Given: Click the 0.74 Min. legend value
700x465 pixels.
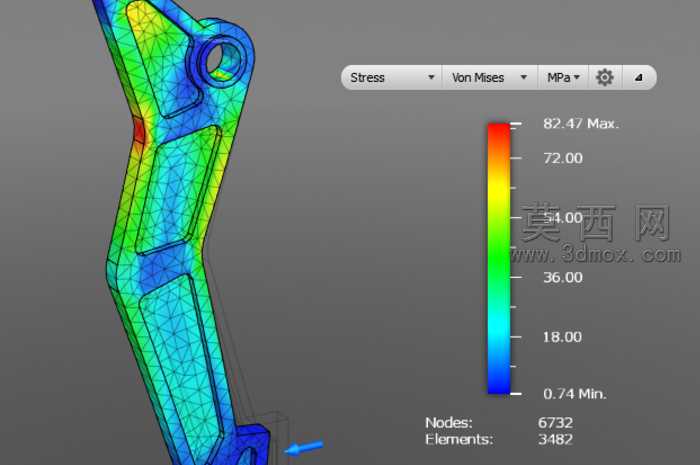Looking at the screenshot, I should [x=575, y=394].
